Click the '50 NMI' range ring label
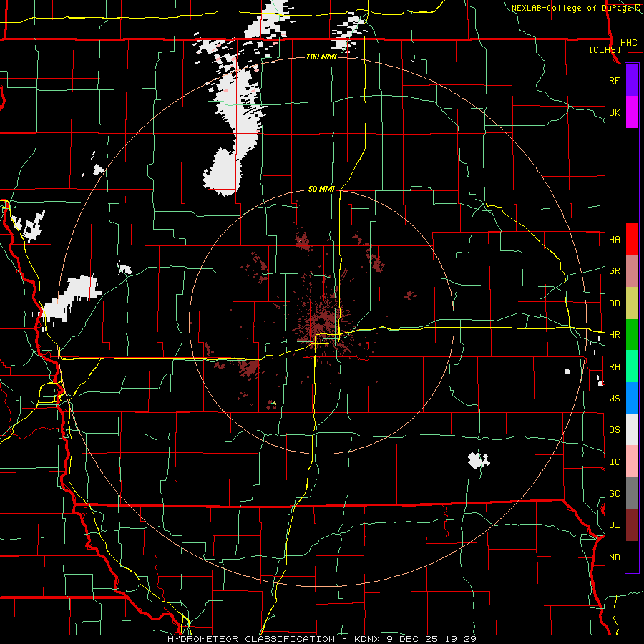The width and height of the screenshot is (644, 644). [321, 189]
